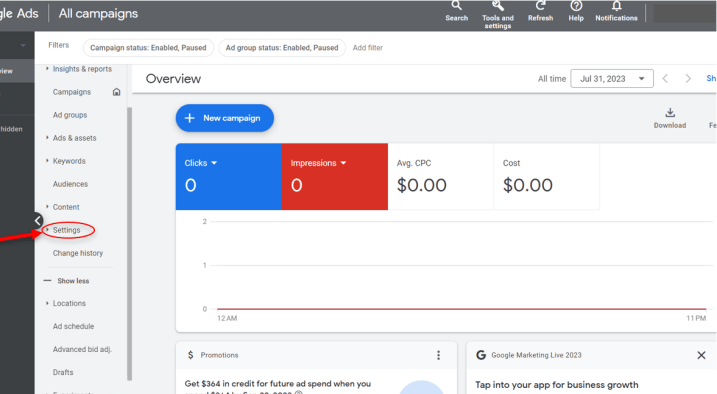717x394 pixels.
Task: Open the collapsed account dropdown arrow in dark sidebar
Action: point(23,45)
